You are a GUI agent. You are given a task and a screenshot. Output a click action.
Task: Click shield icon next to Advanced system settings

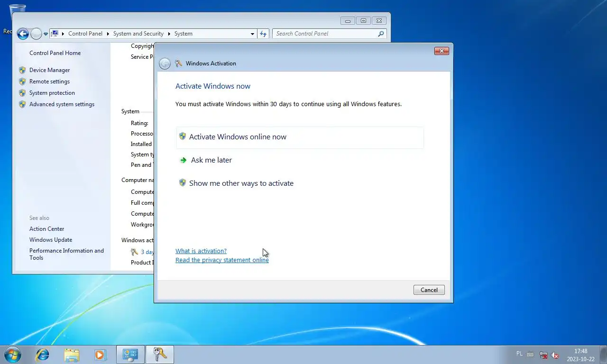(22, 104)
